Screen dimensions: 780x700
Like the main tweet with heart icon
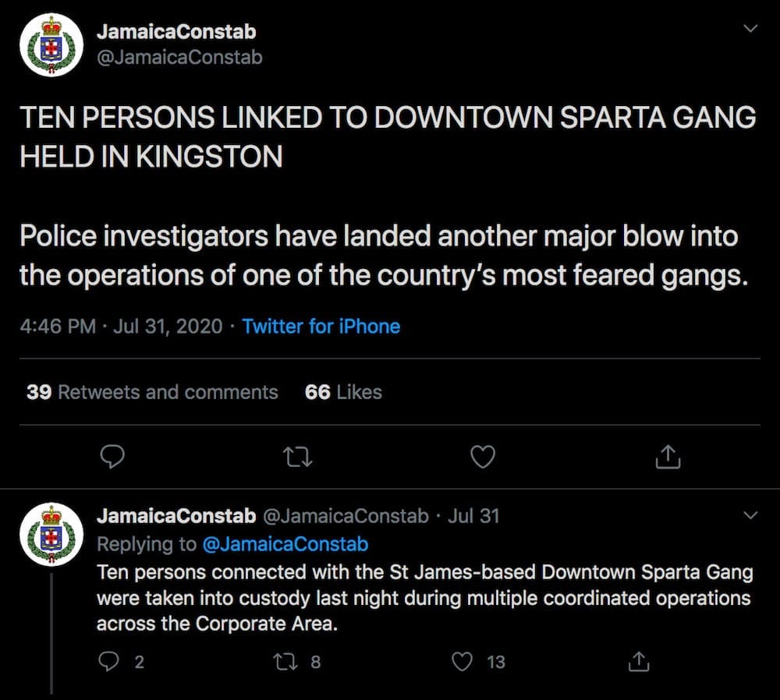click(x=483, y=457)
